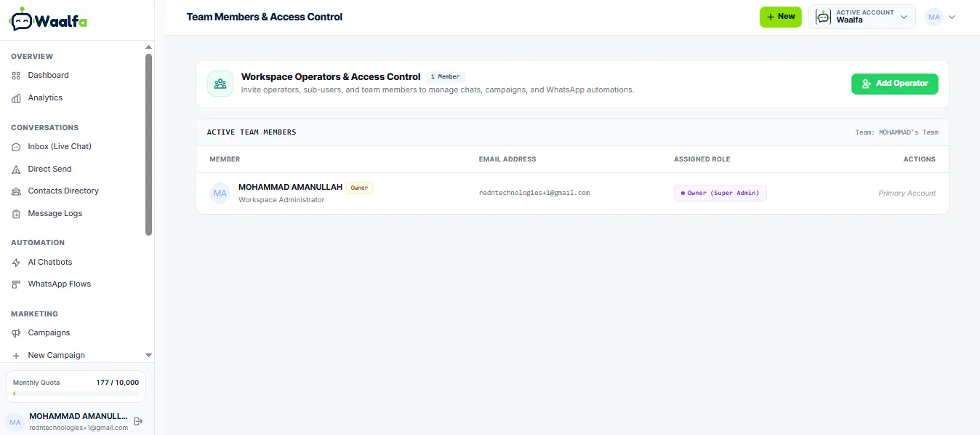Click the MEMBER column header
Viewport: 980px width, 435px height.
click(x=225, y=159)
